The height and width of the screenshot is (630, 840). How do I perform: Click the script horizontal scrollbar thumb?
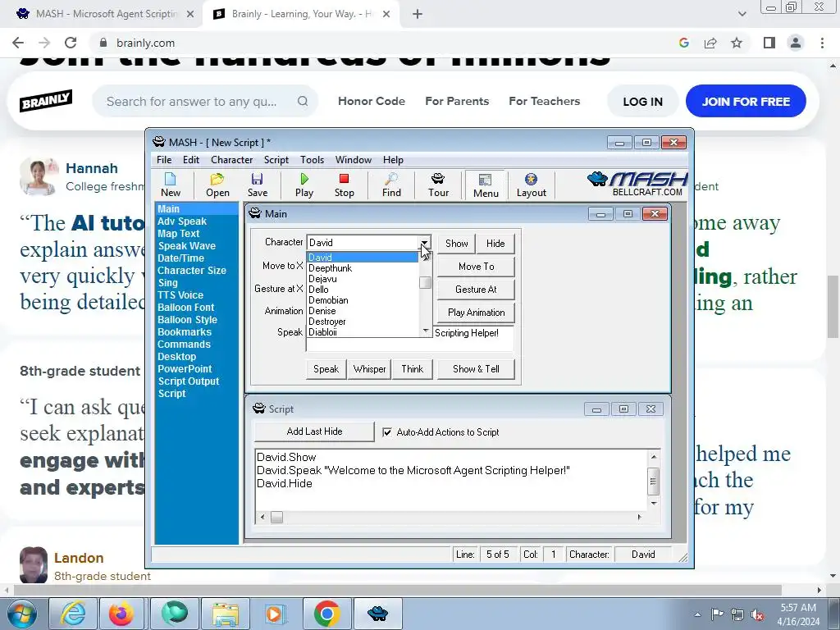coord(276,517)
